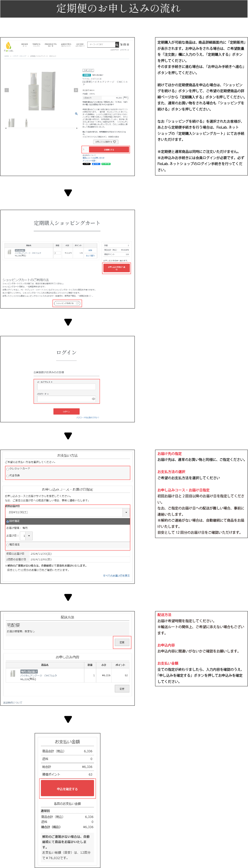The image size is (248, 868).
Task: Open the shopping cart icon in header
Action: click(x=122, y=45)
